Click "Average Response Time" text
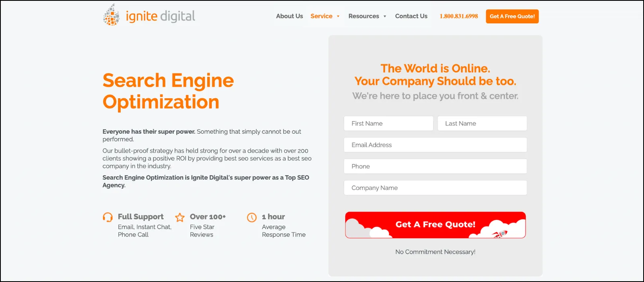Screen dimensions: 644x282 coord(284,231)
